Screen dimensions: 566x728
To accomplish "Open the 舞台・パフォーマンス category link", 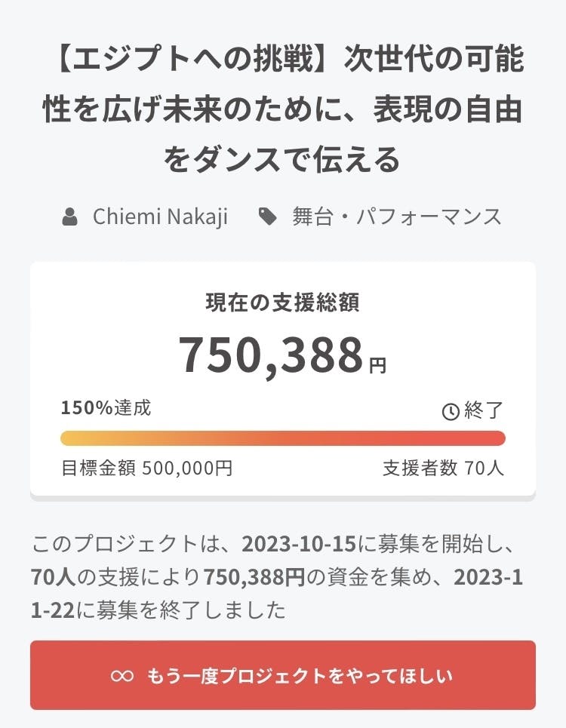I will point(397,217).
